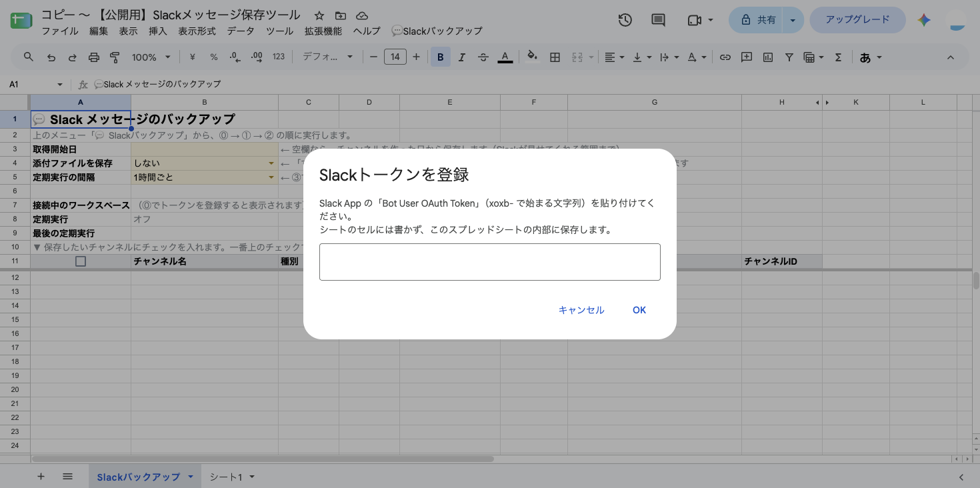Open dropdown arrow beside 共有
The image size is (980, 488).
click(x=793, y=20)
